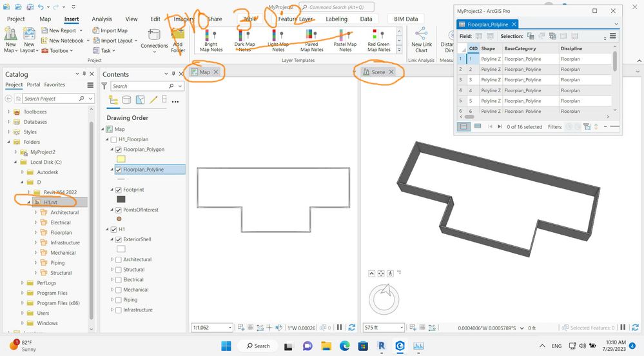The height and width of the screenshot is (356, 644).
Task: Click the New Link Chart icon
Action: pyautogui.click(x=422, y=40)
